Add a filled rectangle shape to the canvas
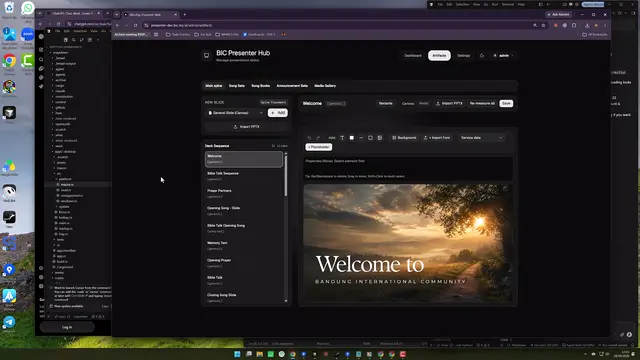This screenshot has width=640, height=360. pyautogui.click(x=351, y=138)
